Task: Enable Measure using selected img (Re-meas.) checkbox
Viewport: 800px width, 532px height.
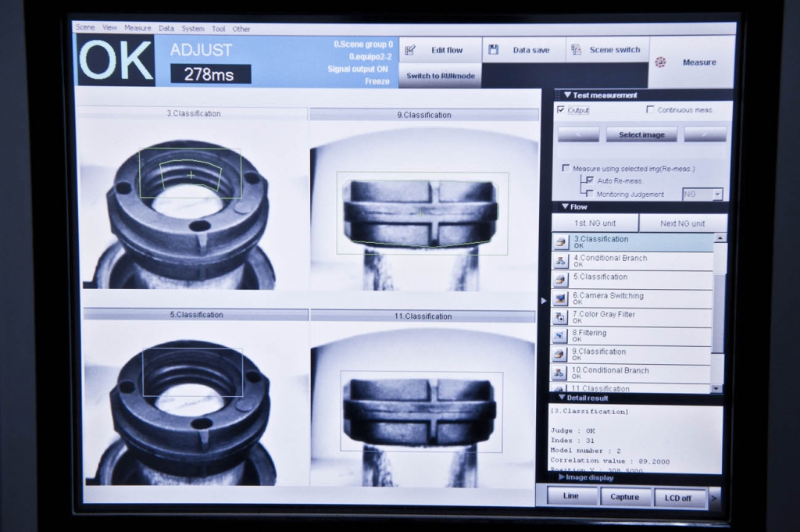Action: point(566,168)
